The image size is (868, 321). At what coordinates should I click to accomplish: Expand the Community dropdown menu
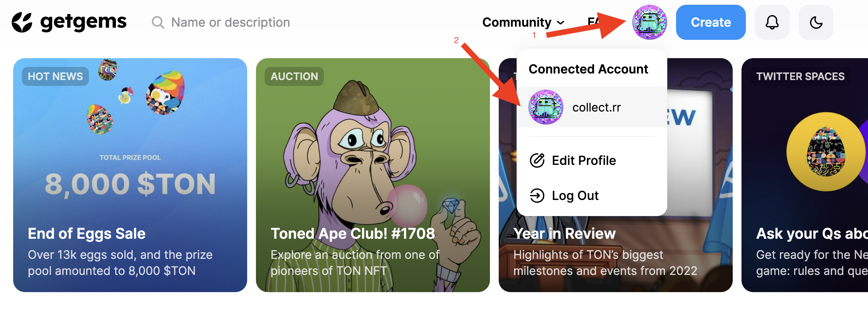(517, 22)
